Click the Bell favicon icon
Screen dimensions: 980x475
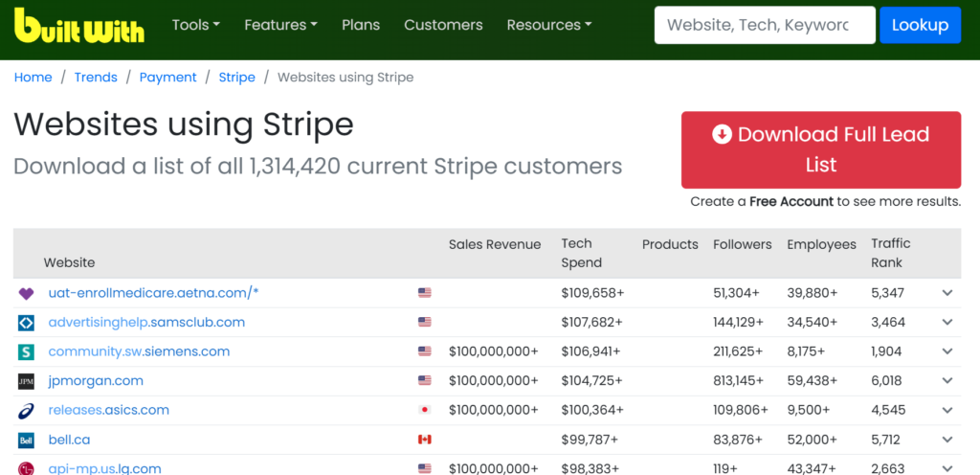(26, 441)
